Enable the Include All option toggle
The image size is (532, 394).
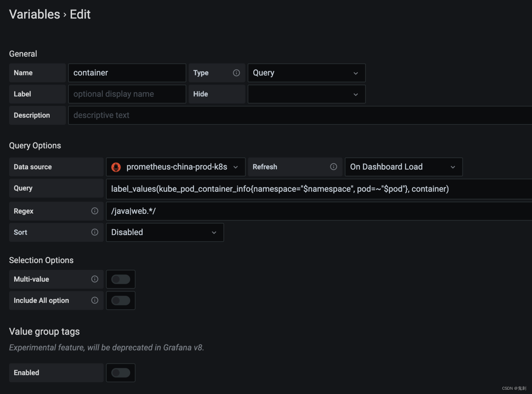click(x=121, y=300)
